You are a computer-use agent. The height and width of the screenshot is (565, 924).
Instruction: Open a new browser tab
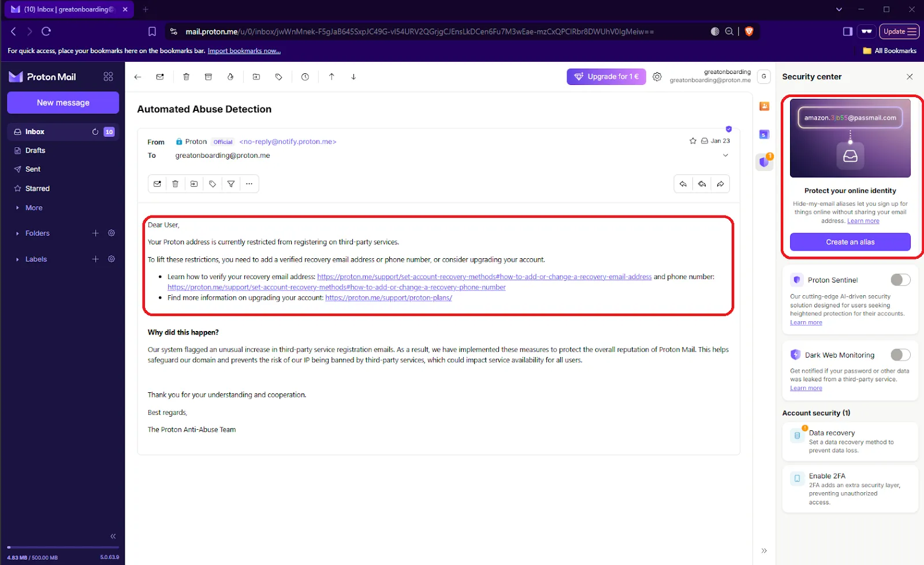click(x=146, y=9)
